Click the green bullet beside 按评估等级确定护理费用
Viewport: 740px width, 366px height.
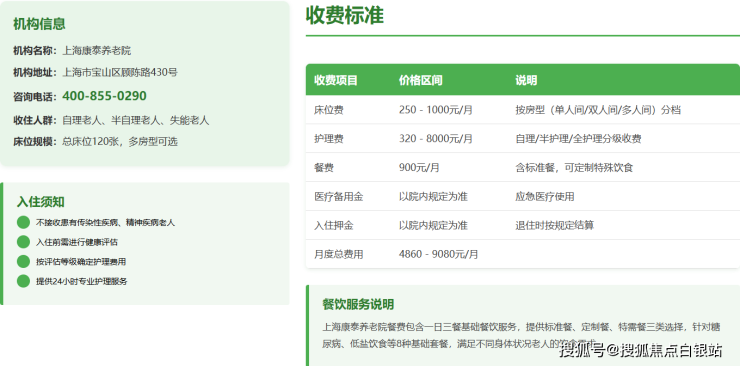(x=23, y=261)
